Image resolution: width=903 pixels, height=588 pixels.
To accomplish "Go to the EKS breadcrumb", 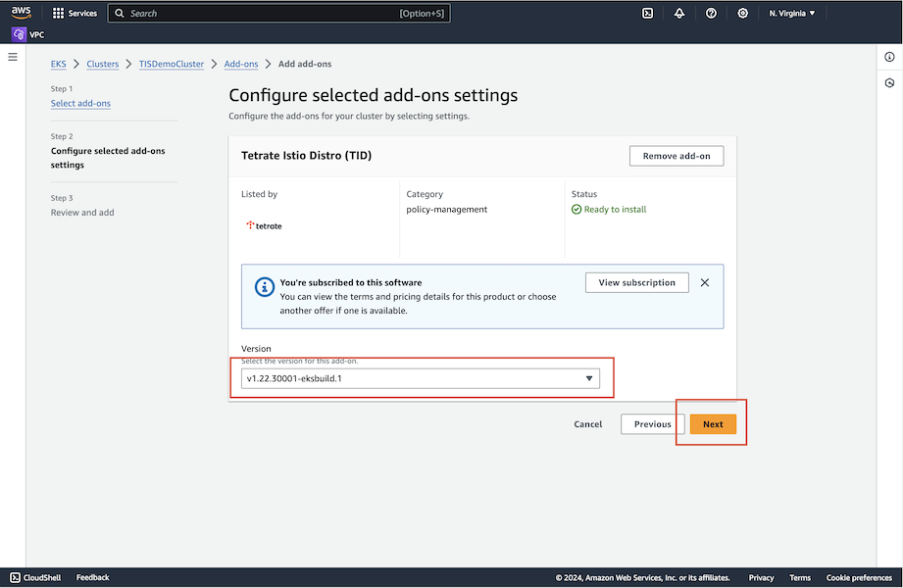I will tap(58, 64).
